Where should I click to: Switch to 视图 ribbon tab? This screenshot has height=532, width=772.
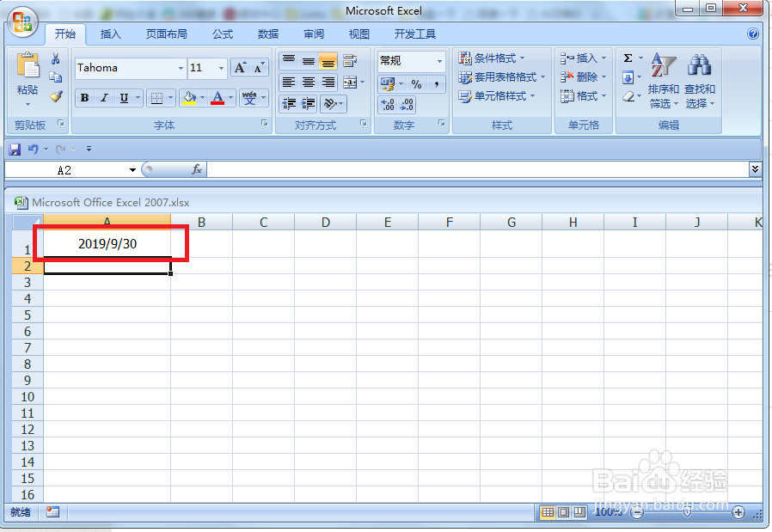point(359,34)
